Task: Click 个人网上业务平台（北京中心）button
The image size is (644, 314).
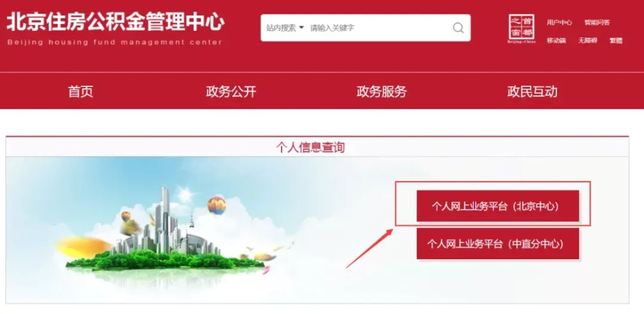Action: coord(498,206)
